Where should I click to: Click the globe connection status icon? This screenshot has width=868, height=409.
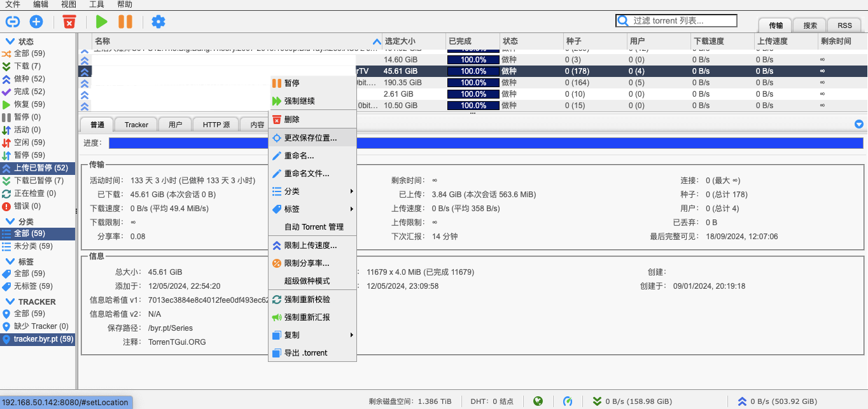click(x=538, y=401)
